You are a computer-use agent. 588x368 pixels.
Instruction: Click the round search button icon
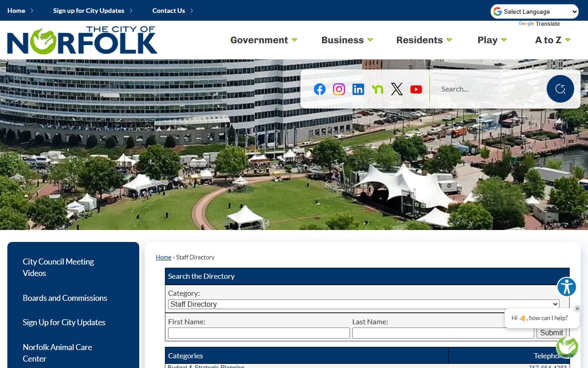coord(560,89)
